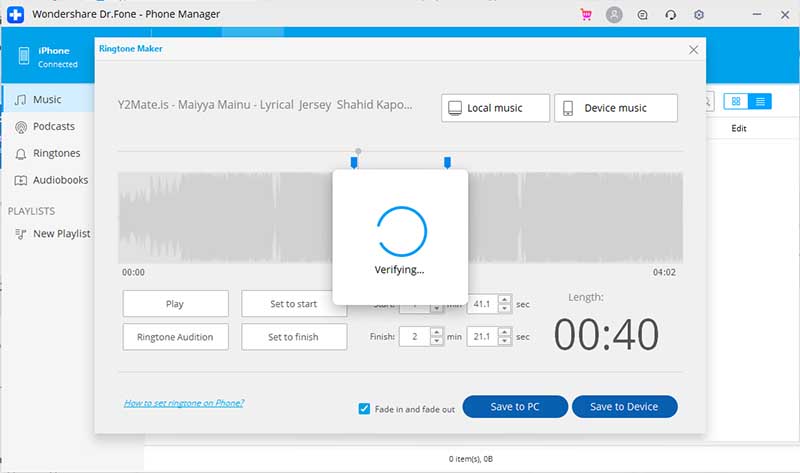Viewport: 800px width, 473px height.
Task: Click the Start seconds field showing 41.1
Action: point(482,304)
